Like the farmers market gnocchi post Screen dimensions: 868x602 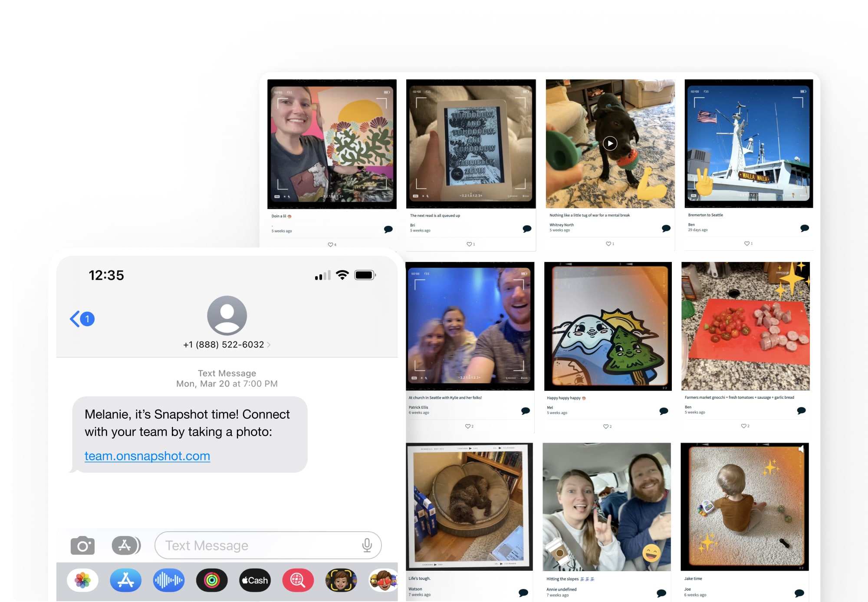point(743,426)
